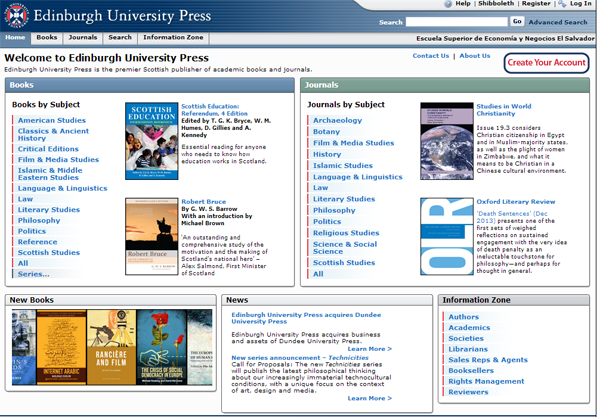Viewport: 600px width, 417px height.
Task: Click the Help question mark icon
Action: point(448,4)
